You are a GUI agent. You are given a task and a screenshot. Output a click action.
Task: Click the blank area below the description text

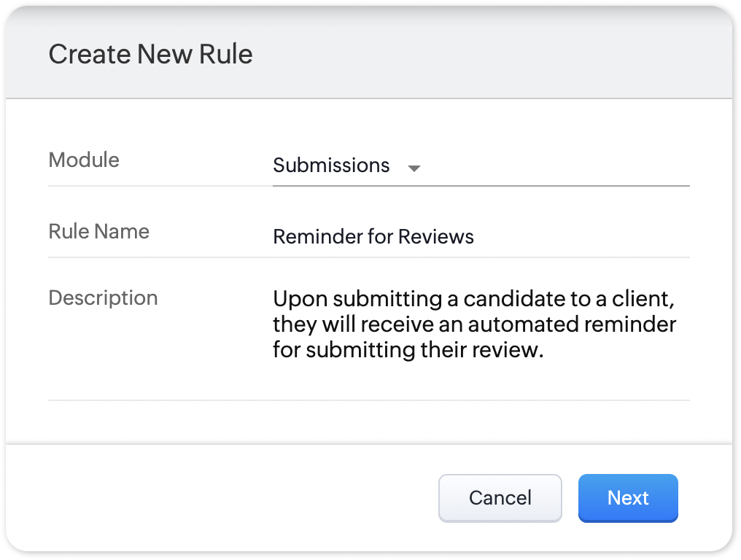pyautogui.click(x=474, y=381)
